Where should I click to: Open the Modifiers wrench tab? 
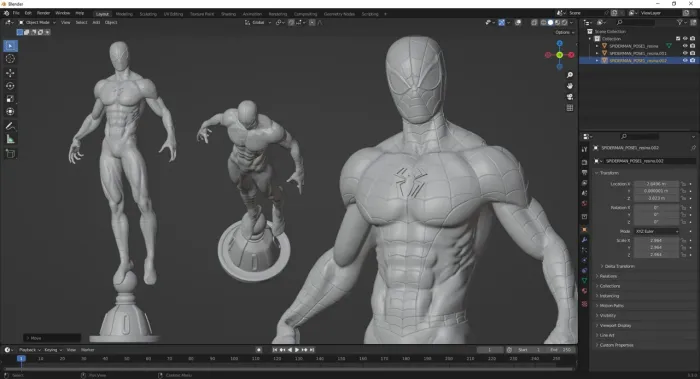coord(584,240)
